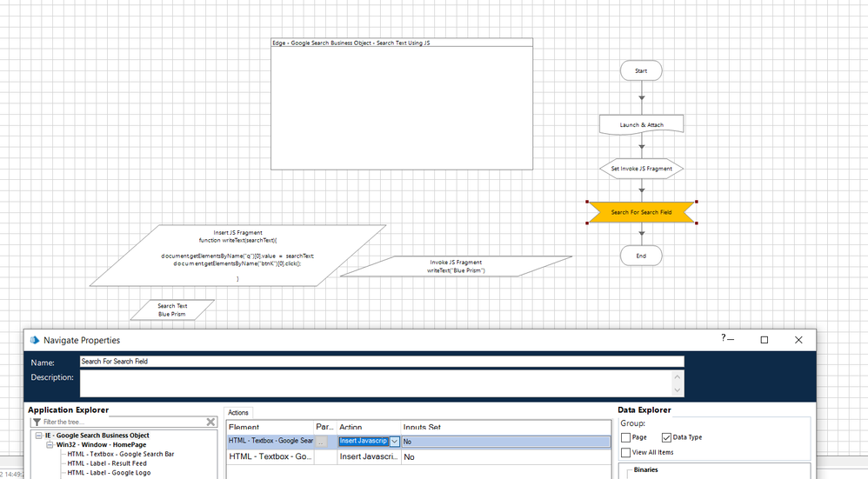Viewport: 868px width, 479px height.
Task: Click the Search For Search Field navigate stage
Action: (x=641, y=212)
